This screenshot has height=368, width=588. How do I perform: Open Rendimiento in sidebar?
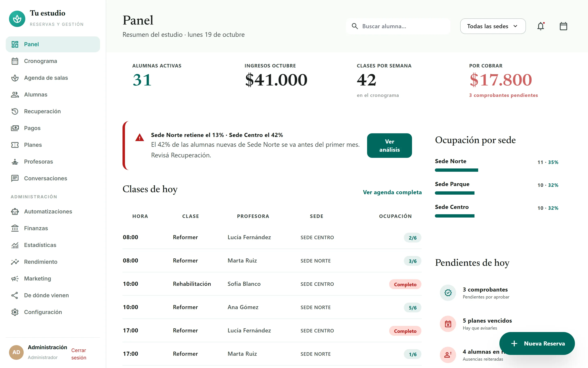click(x=53, y=262)
